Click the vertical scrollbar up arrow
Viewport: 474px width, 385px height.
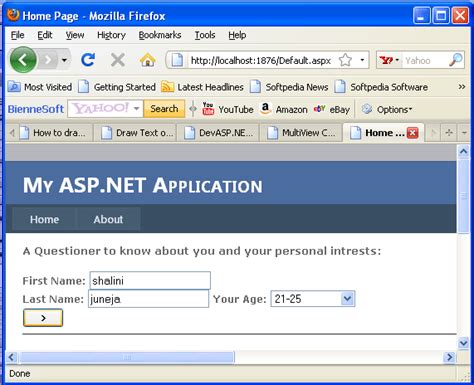[463, 152]
